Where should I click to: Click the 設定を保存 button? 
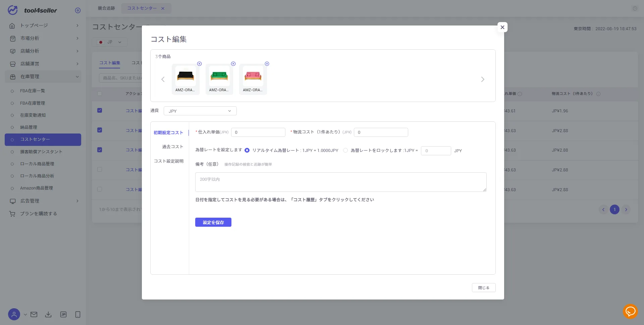pyautogui.click(x=213, y=222)
